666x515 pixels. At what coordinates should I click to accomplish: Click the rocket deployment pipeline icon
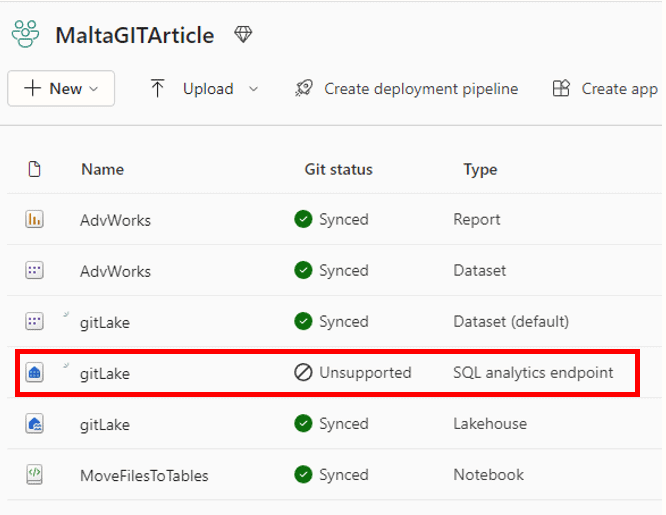point(304,88)
